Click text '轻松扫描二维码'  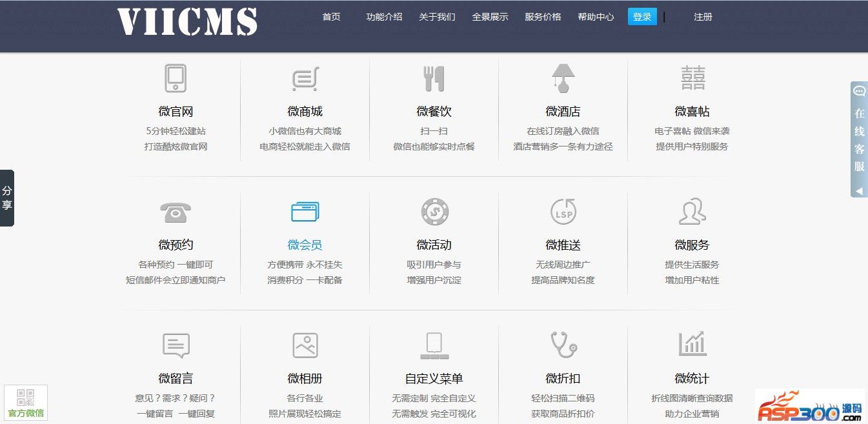click(x=563, y=398)
